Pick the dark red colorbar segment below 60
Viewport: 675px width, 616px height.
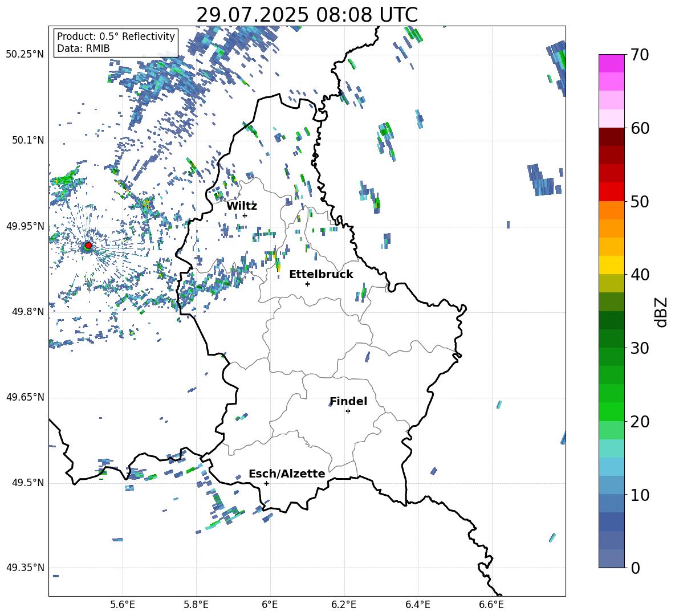coord(612,137)
